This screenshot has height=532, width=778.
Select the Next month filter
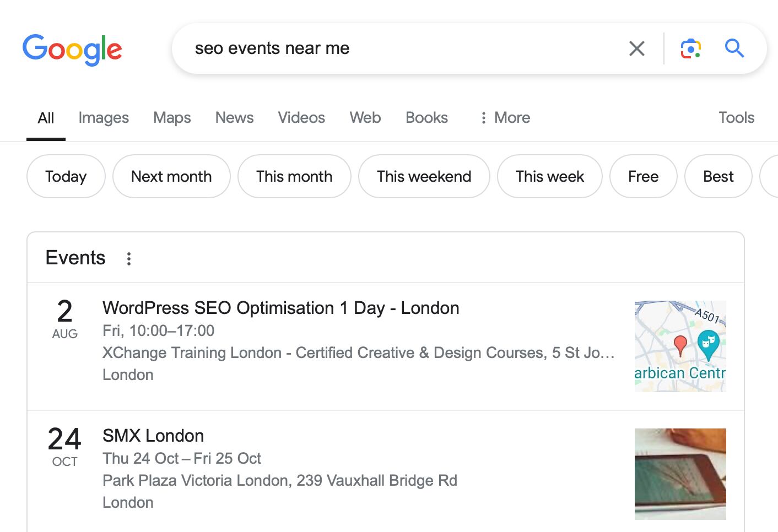(x=171, y=176)
